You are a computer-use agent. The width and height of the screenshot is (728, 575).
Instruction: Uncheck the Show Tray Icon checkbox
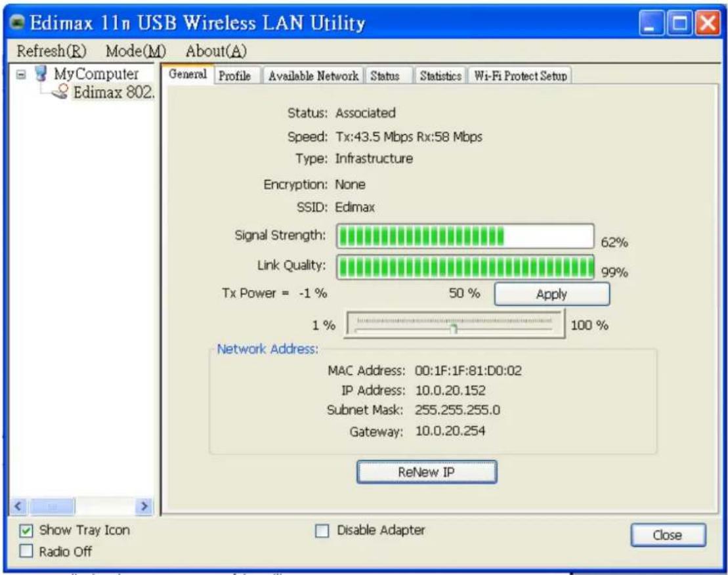[26, 530]
